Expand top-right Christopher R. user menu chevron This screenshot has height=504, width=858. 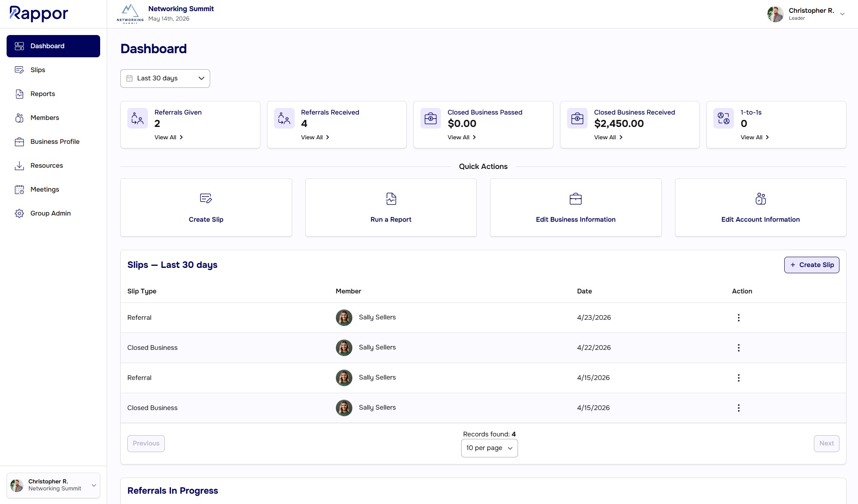point(842,14)
